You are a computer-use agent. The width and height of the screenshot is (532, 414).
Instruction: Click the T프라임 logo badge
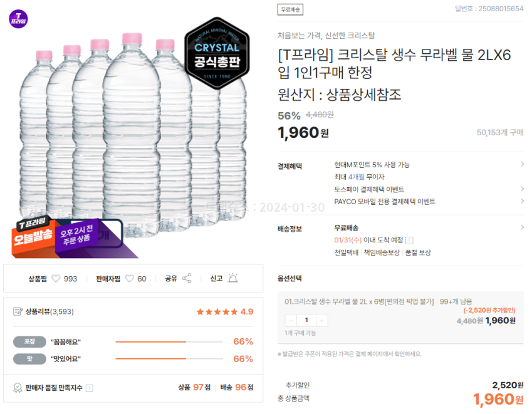click(x=19, y=18)
